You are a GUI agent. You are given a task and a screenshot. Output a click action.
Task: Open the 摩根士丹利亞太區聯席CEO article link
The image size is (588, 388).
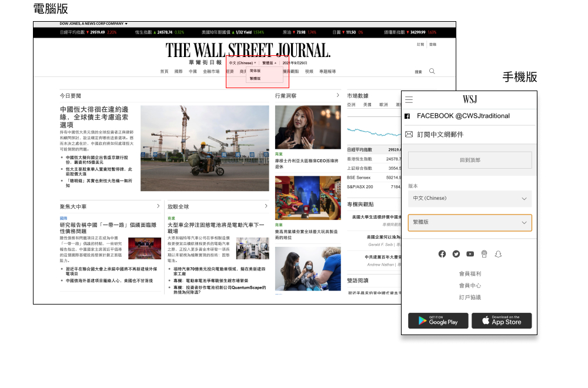[x=307, y=164]
